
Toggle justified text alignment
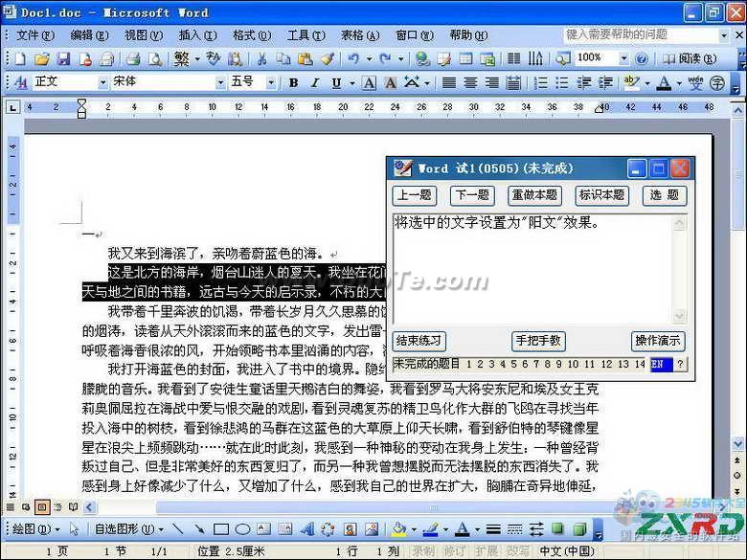[x=449, y=83]
